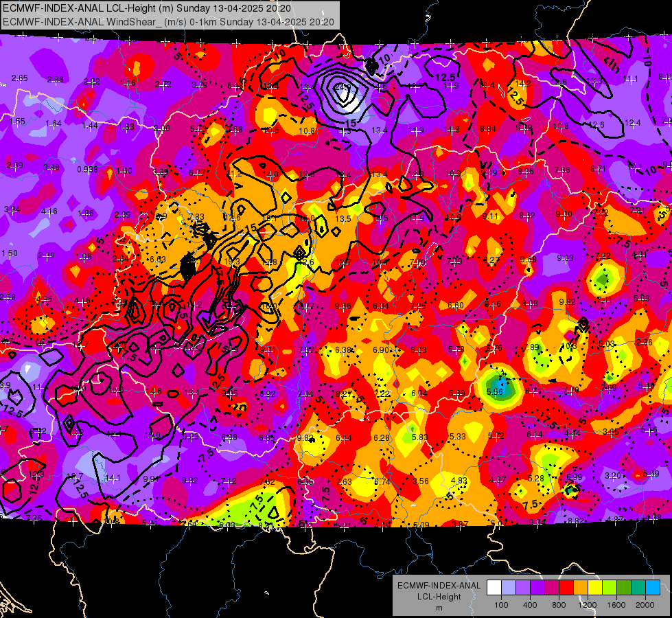Click the map value "6.90"
This screenshot has width=672, height=618.
[x=381, y=350]
